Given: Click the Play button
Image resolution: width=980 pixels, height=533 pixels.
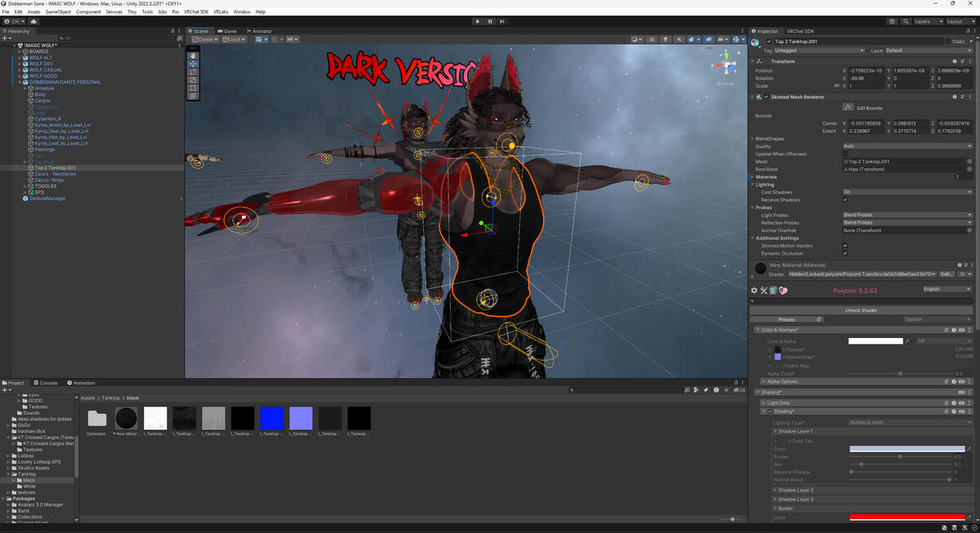Looking at the screenshot, I should 478,21.
